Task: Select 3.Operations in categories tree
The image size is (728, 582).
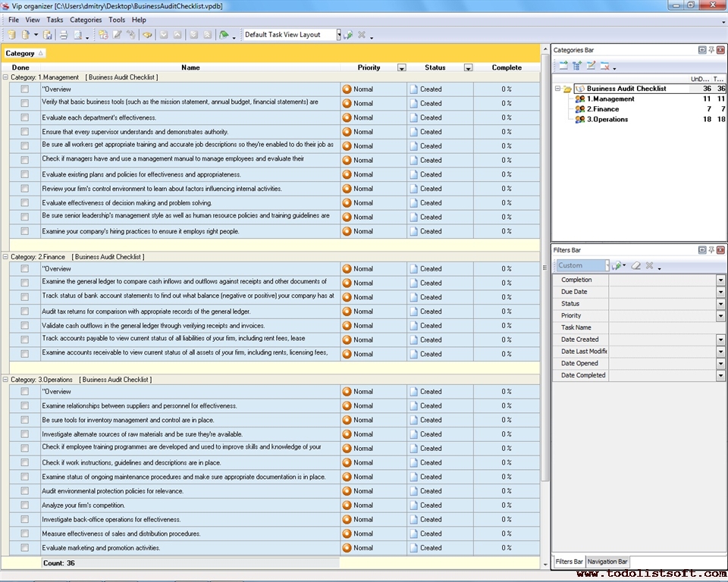Action: tap(607, 119)
